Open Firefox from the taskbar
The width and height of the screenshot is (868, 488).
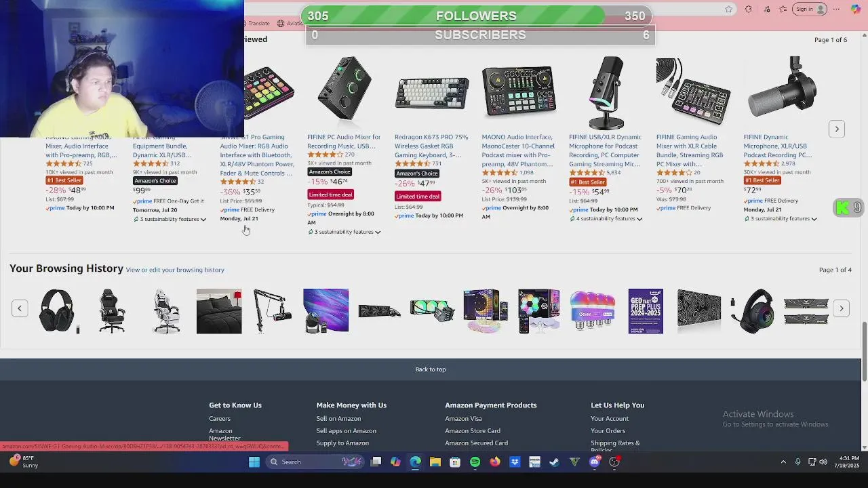[x=495, y=462]
